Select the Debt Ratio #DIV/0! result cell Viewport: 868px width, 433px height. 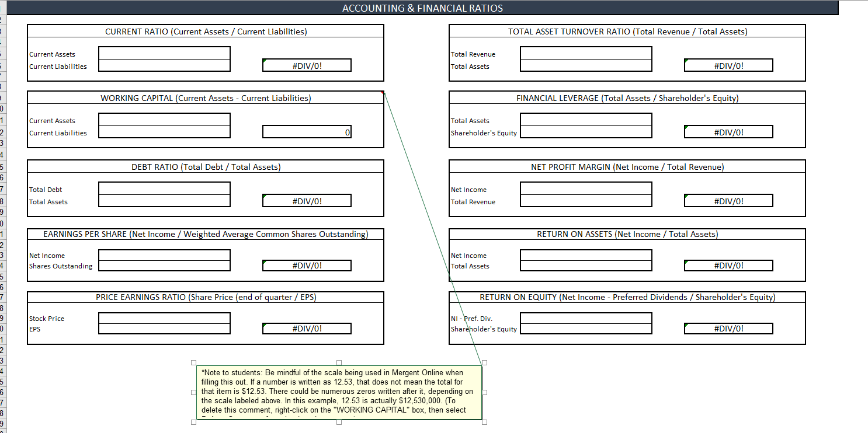coord(307,201)
